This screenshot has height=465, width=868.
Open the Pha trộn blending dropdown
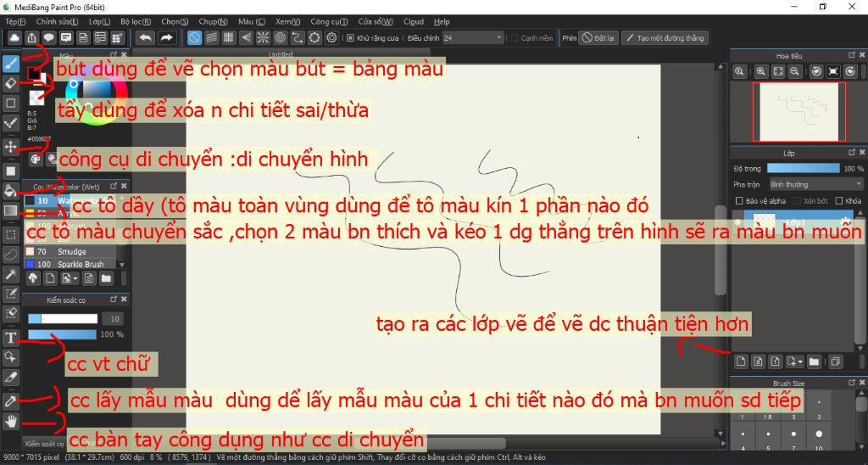[816, 184]
